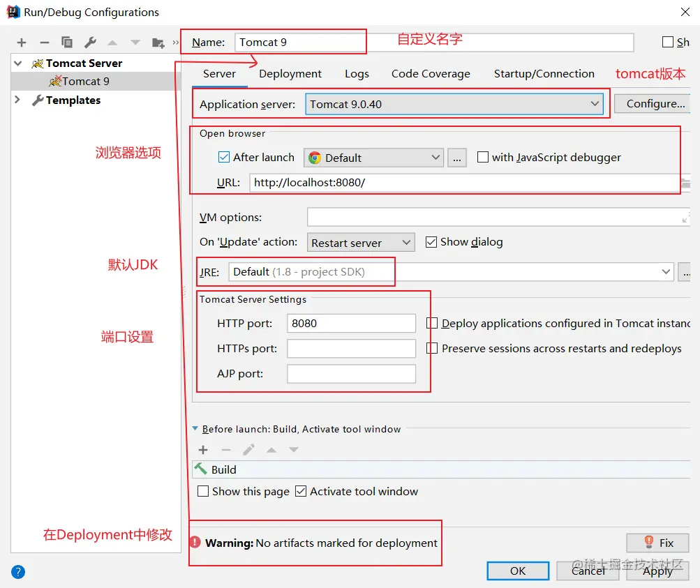Move before launch task up arrow
Viewport: 700px width, 588px height.
(271, 450)
